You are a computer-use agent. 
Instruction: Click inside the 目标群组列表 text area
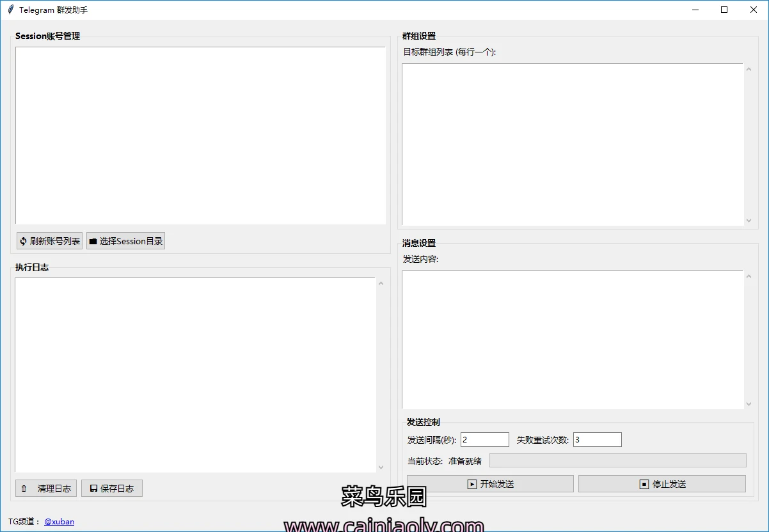click(x=573, y=144)
